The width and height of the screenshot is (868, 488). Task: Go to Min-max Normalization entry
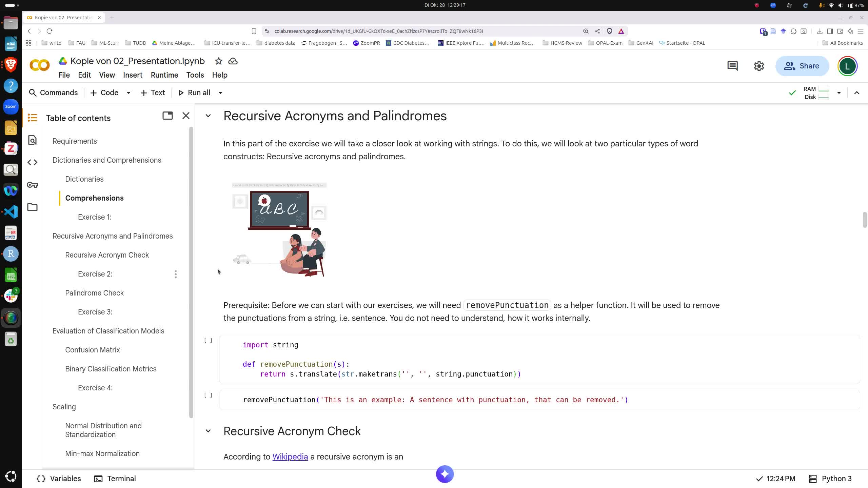coord(102,453)
